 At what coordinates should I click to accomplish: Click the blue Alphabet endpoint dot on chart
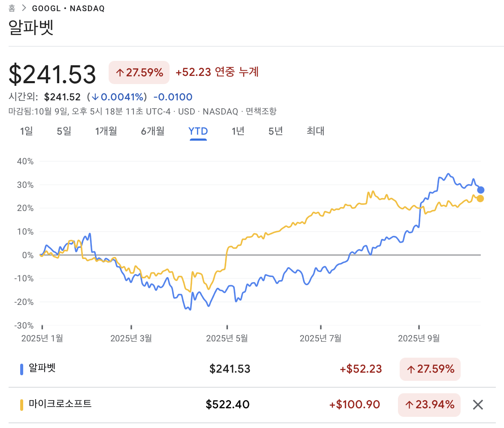point(481,190)
